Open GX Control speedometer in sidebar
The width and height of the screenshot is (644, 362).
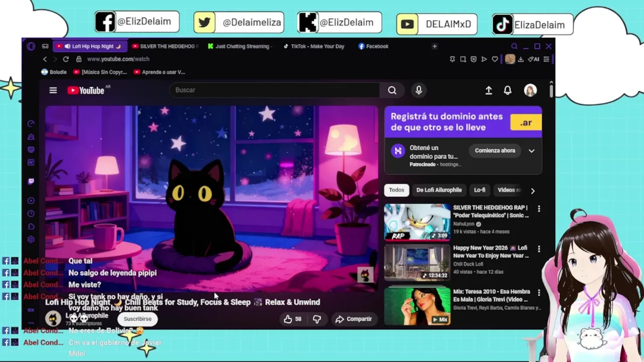coord(31,124)
